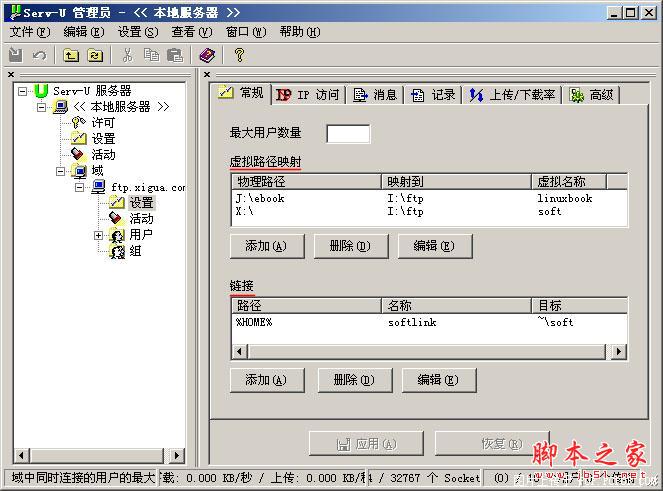Image resolution: width=663 pixels, height=491 pixels.
Task: Switch to the 常规 tab
Action: coord(241,93)
